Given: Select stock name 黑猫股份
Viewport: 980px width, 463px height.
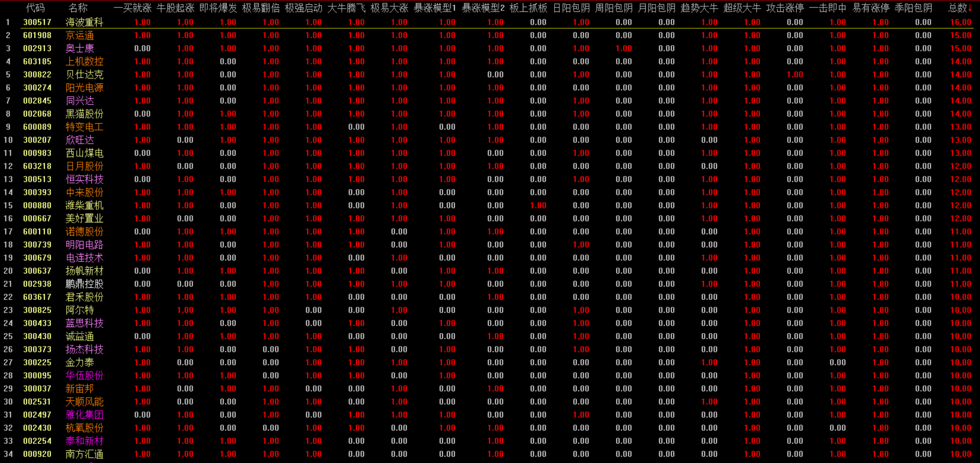Looking at the screenshot, I should pyautogui.click(x=84, y=114).
